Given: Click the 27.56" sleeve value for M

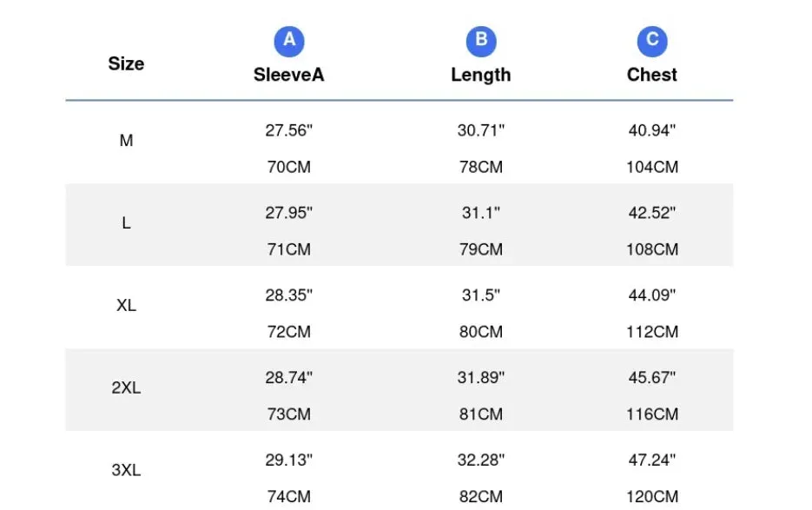Looking at the screenshot, I should point(289,130).
